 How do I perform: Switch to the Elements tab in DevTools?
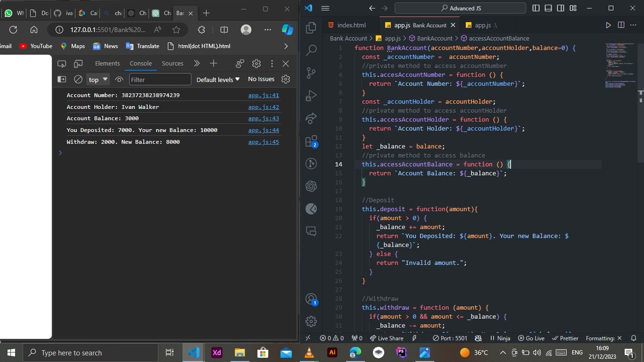(107, 63)
